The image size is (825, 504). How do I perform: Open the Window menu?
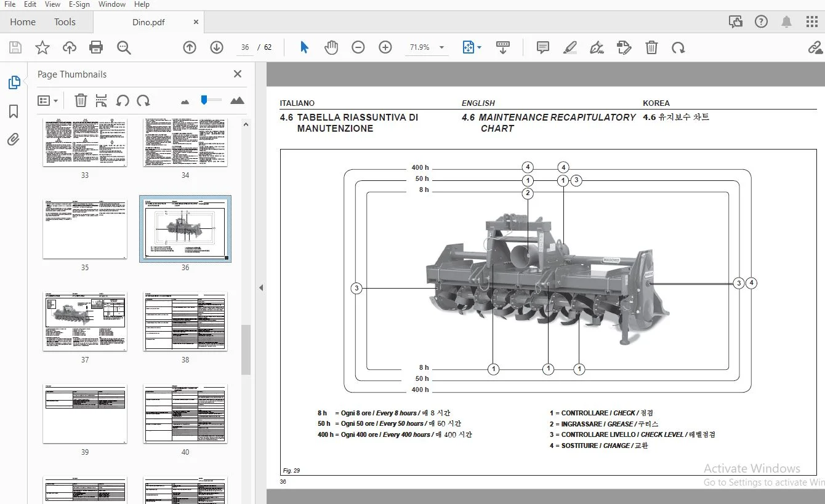coord(112,4)
